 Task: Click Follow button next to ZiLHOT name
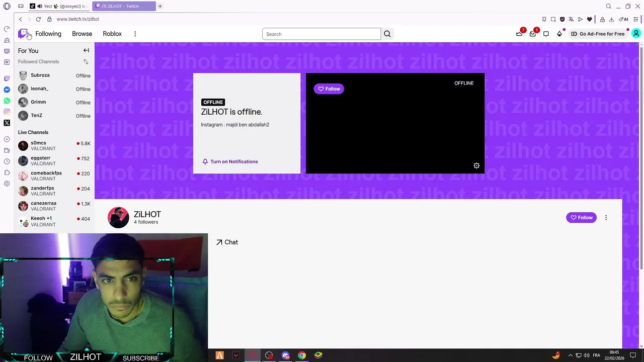[x=581, y=218]
